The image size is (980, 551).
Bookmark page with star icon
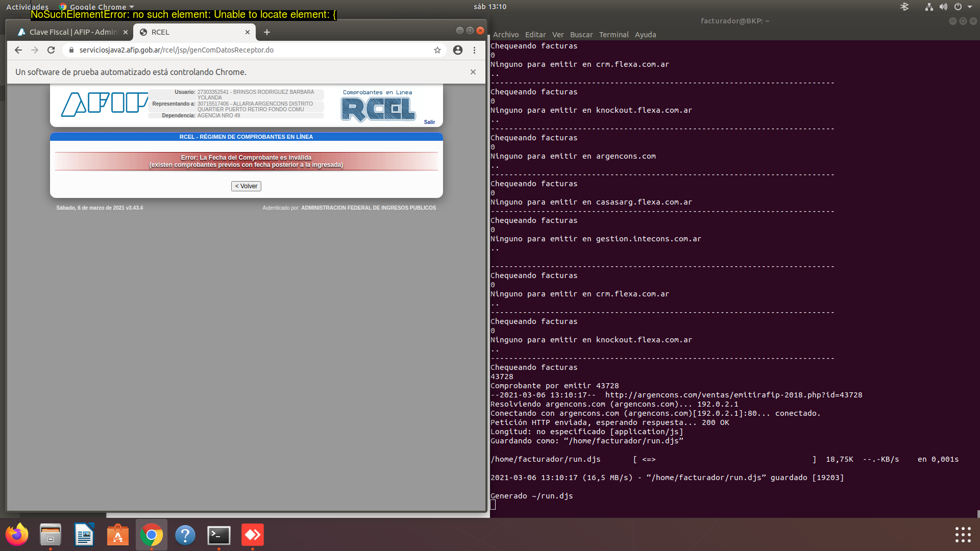tap(437, 50)
